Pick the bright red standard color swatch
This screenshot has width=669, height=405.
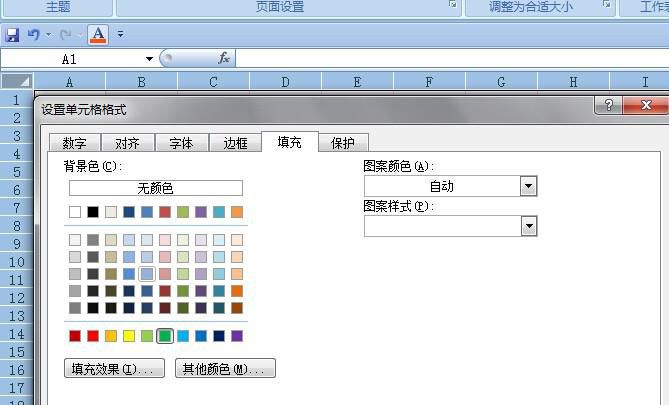93,336
